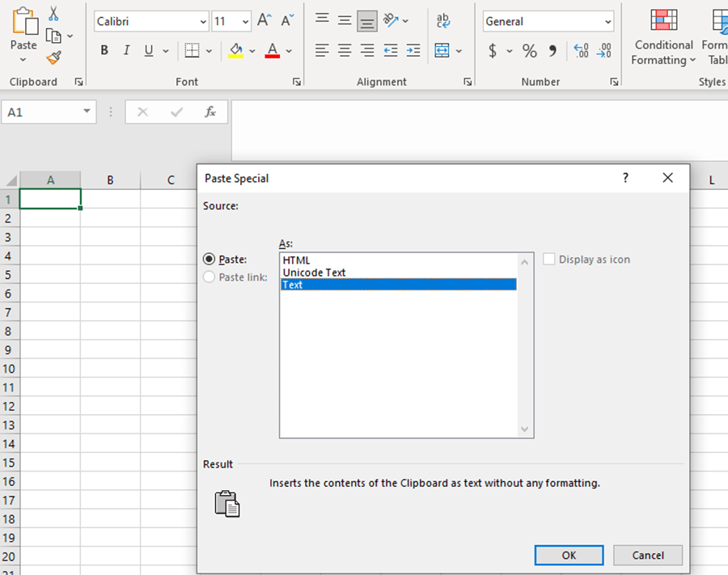Align text right
728x575 pixels.
367,50
